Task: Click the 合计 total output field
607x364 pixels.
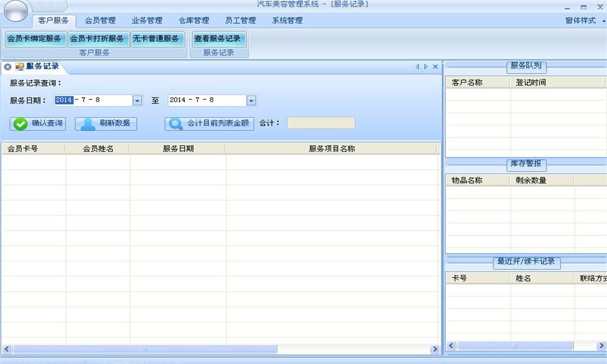Action: (321, 123)
